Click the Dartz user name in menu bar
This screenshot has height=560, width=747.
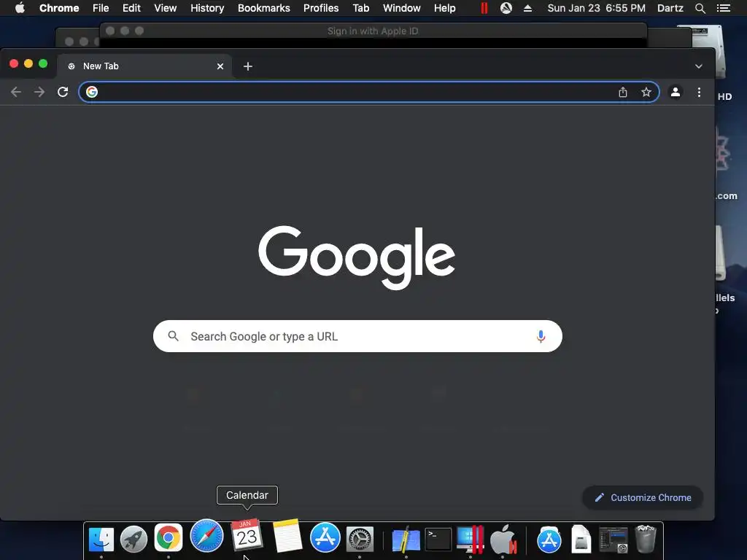pyautogui.click(x=670, y=8)
